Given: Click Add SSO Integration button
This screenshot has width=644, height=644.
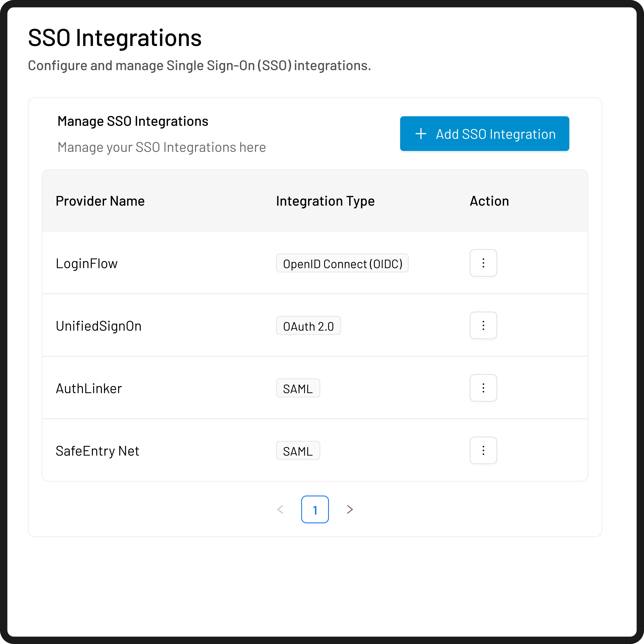Looking at the screenshot, I should (484, 134).
